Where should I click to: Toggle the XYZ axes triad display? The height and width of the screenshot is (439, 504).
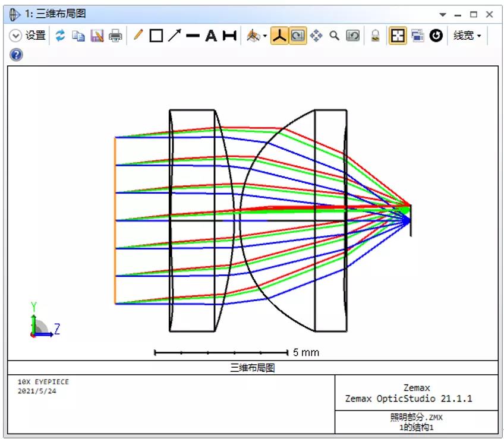pyautogui.click(x=280, y=36)
